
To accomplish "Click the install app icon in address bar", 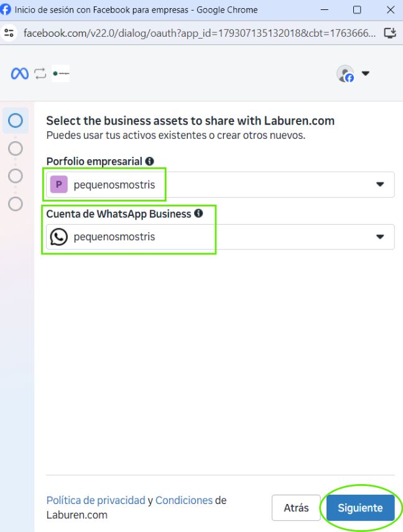I will tap(390, 32).
